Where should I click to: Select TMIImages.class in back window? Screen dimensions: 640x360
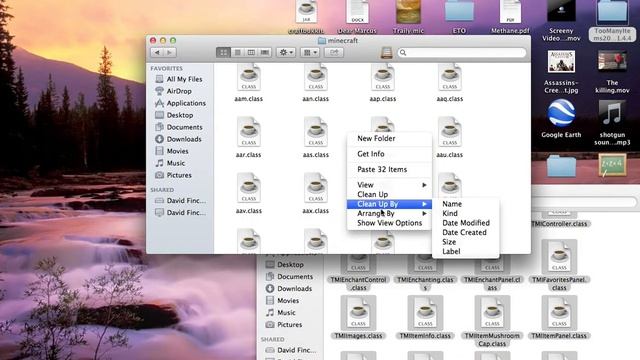(358, 313)
